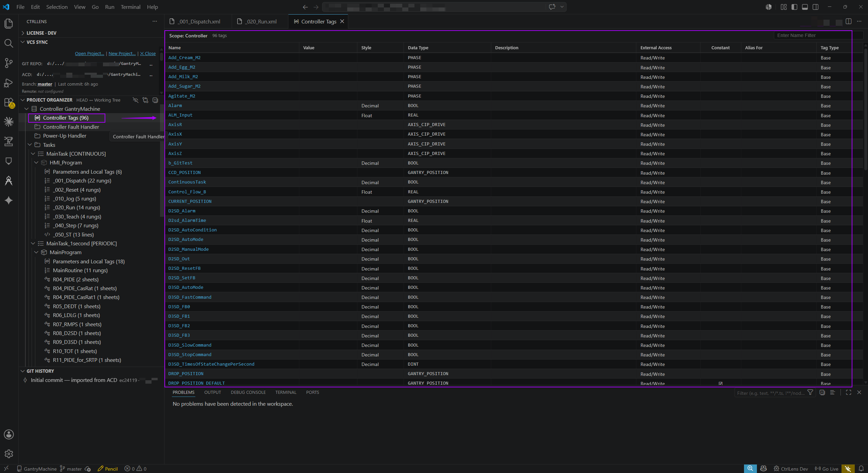Toggle the secondary side bar visibility
Screen dimensions: 868x473
[815, 7]
